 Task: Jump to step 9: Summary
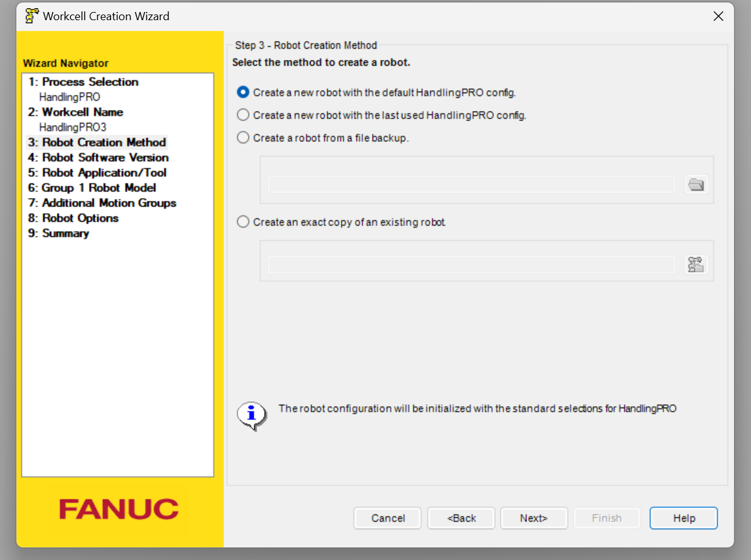(x=59, y=233)
